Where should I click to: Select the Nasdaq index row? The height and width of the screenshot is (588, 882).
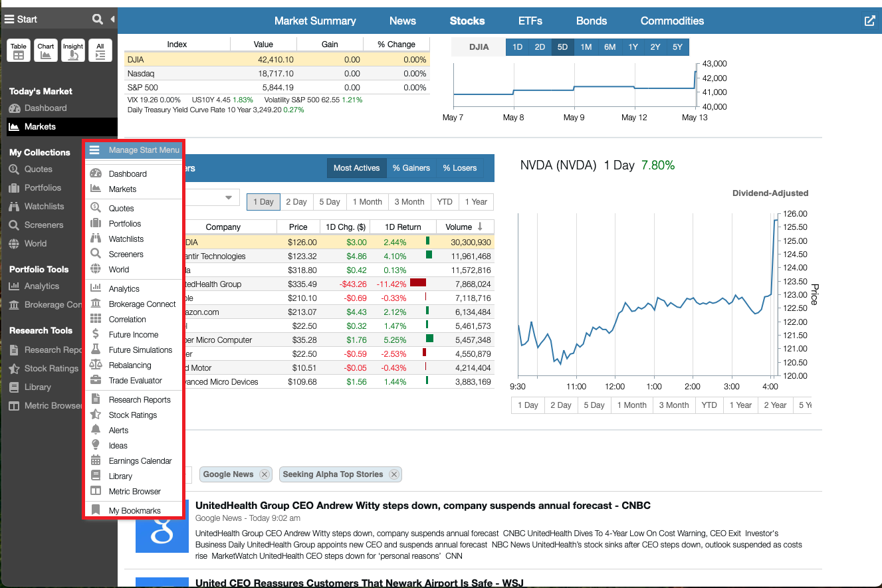click(277, 74)
